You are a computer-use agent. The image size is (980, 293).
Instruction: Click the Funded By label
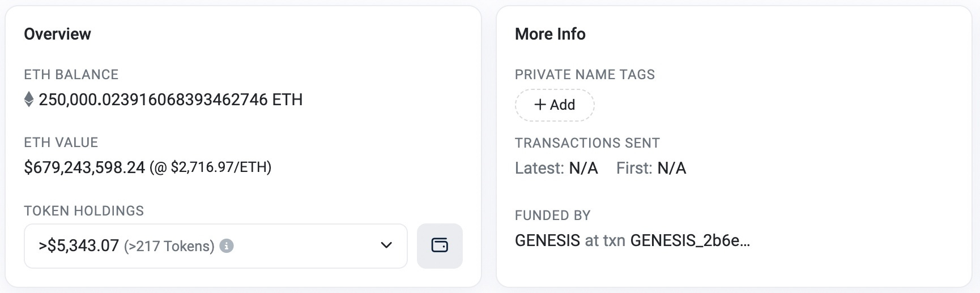(553, 216)
